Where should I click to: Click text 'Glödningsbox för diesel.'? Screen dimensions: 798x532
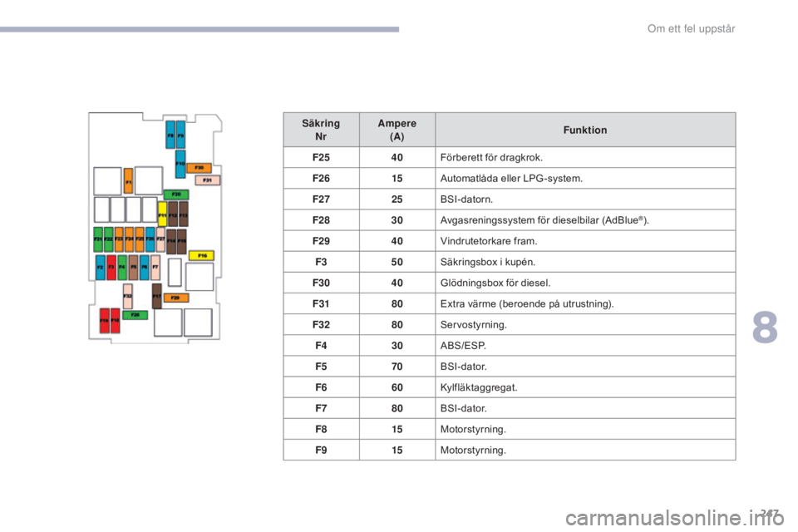coord(495,283)
